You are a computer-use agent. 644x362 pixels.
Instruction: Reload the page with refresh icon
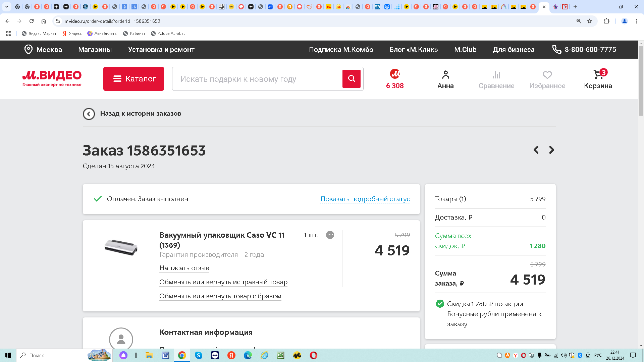32,21
